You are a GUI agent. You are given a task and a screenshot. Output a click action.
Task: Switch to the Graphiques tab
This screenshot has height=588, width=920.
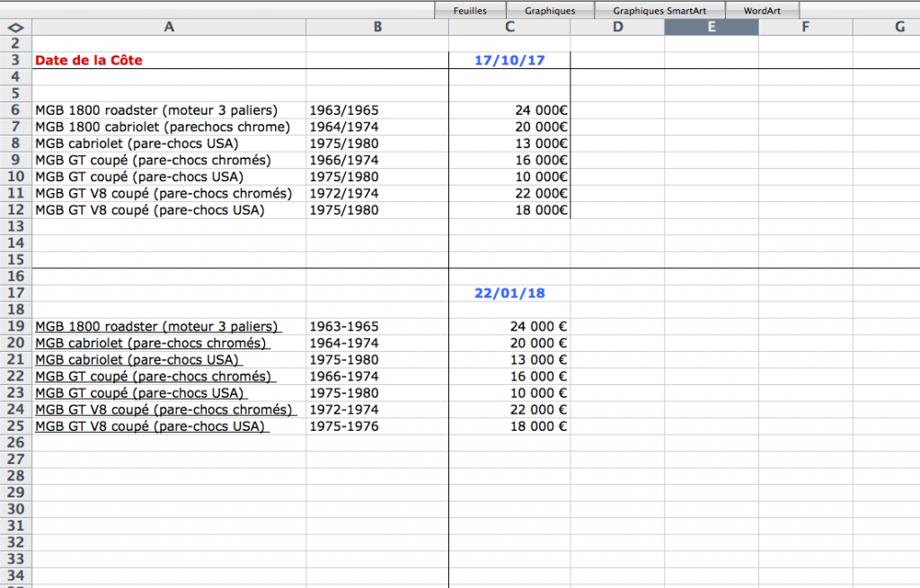550,11
